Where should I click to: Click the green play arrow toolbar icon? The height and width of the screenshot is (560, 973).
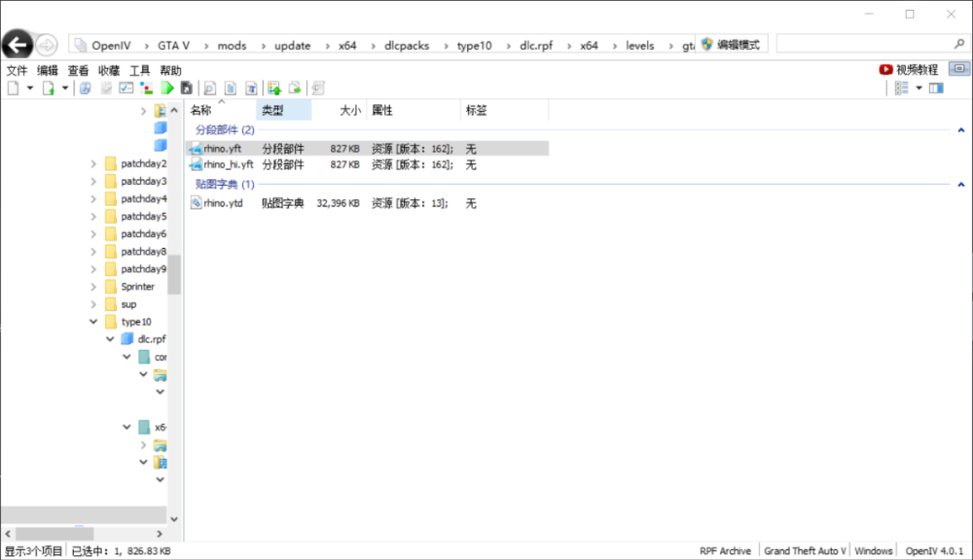tap(167, 87)
